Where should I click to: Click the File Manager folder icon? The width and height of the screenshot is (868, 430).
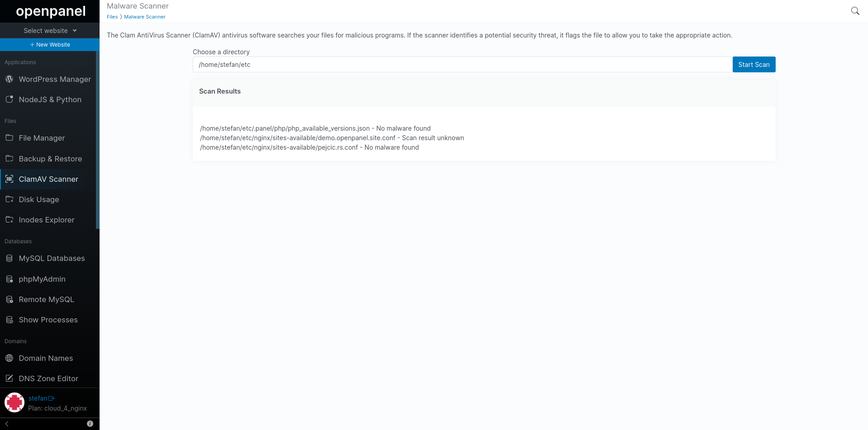tap(9, 137)
